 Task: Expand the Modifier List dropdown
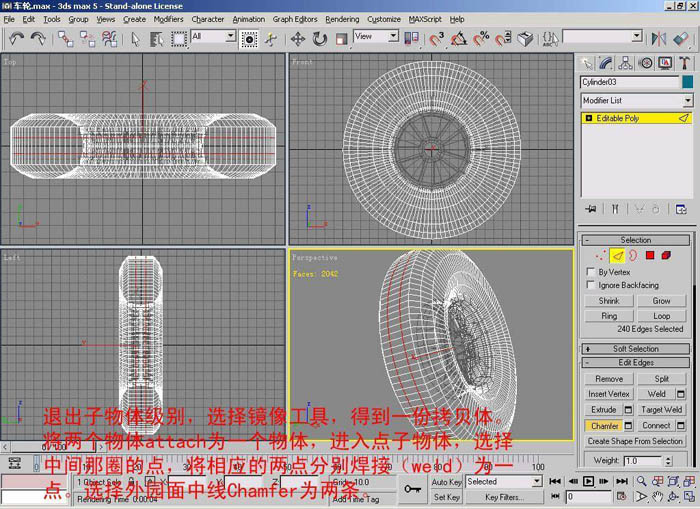tap(688, 100)
